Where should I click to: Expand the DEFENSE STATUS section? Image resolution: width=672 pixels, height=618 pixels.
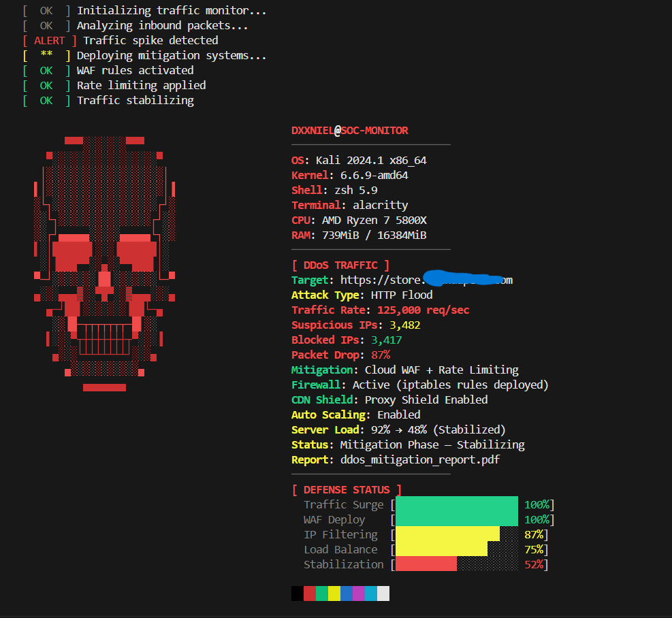click(344, 489)
